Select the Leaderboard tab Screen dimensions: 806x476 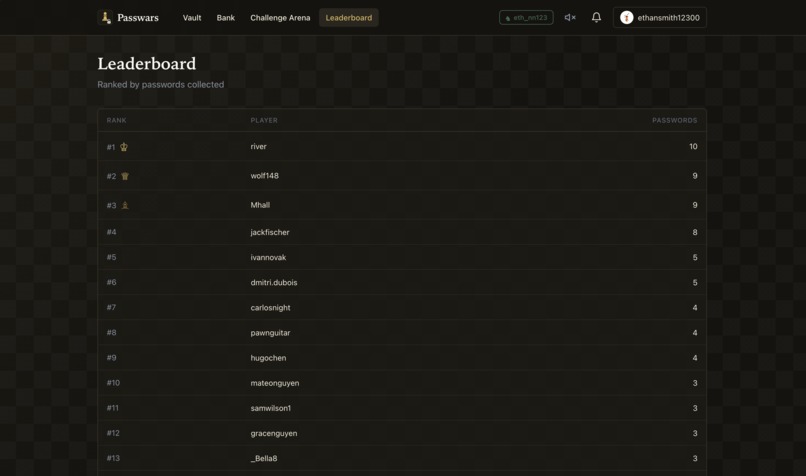click(349, 17)
